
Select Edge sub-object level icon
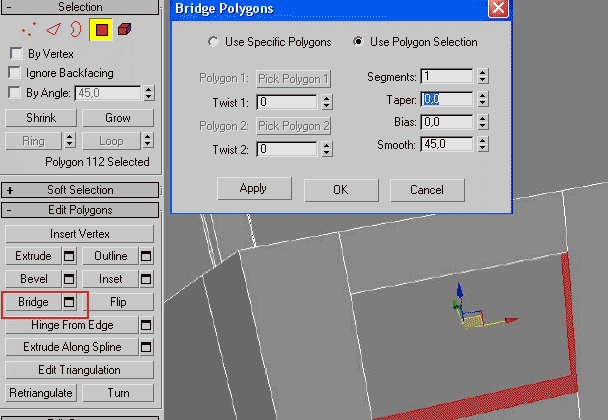(x=53, y=29)
